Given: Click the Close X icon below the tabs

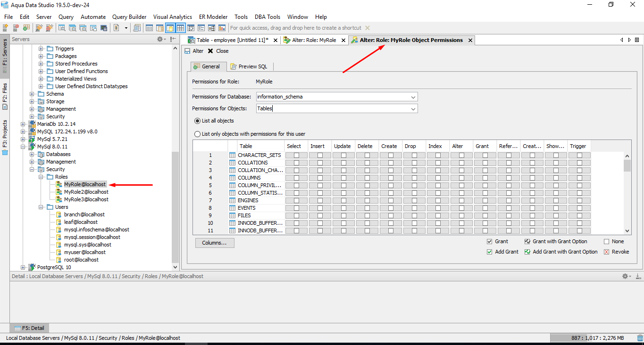Looking at the screenshot, I should [x=210, y=51].
